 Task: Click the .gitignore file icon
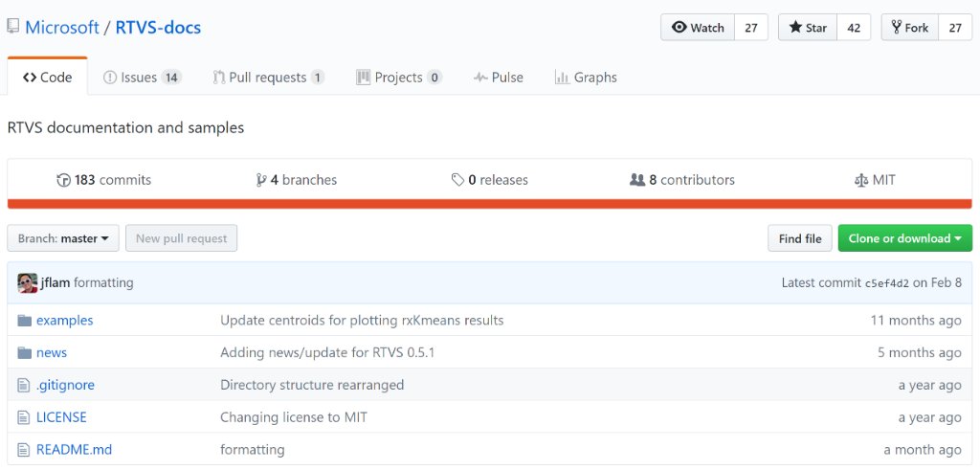coord(24,385)
